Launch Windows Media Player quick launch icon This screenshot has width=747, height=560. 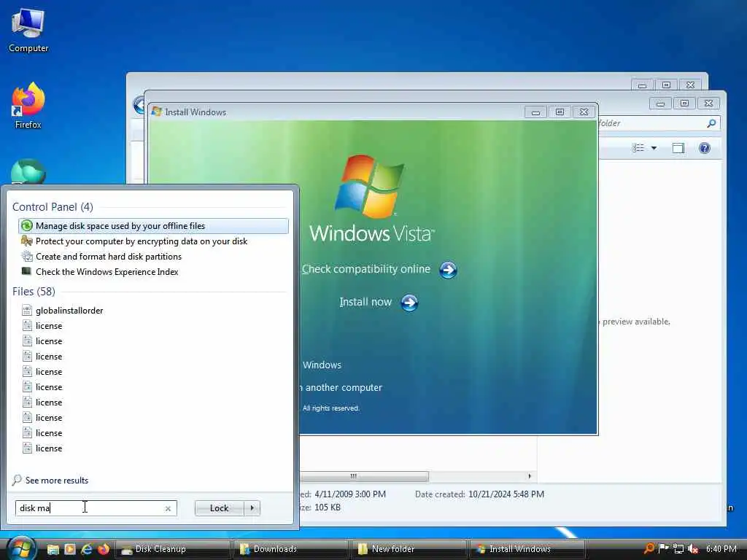[70, 549]
